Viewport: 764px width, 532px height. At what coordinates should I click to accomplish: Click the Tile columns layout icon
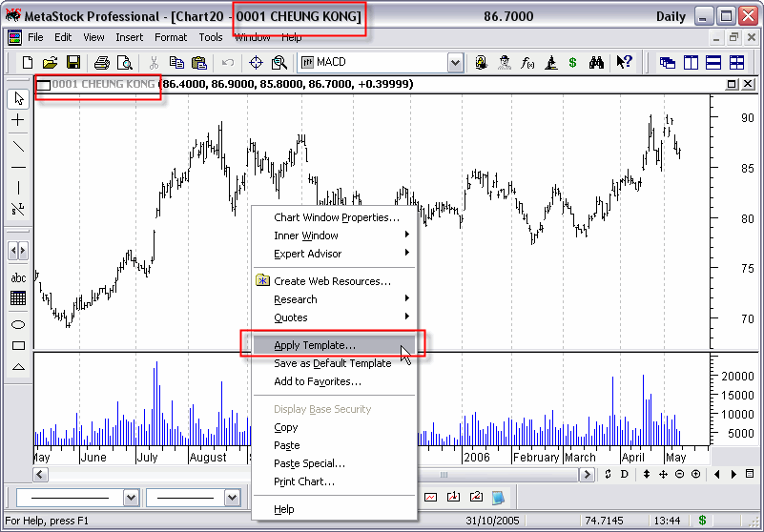point(691,62)
